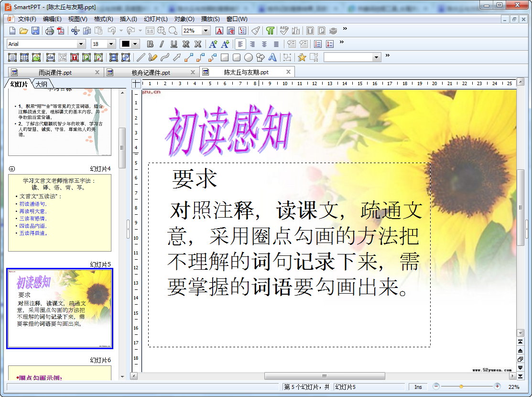This screenshot has height=397, width=532.
Task: Export the presentation as PDF
Action: tap(61, 31)
